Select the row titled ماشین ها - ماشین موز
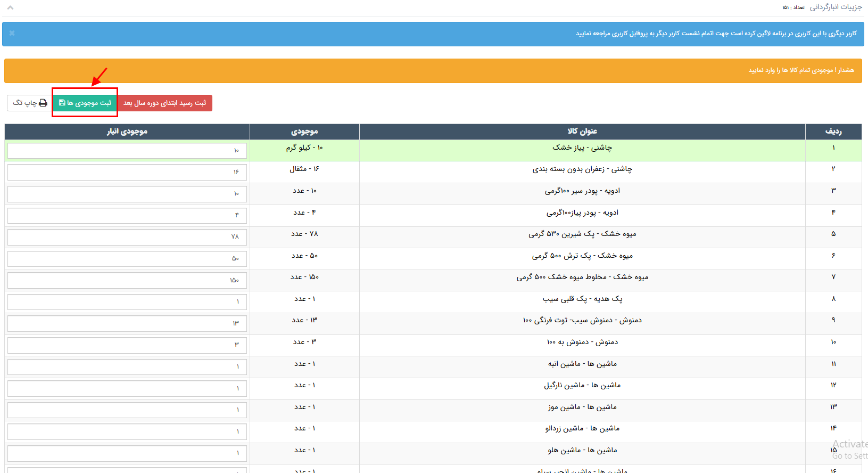 point(582,407)
